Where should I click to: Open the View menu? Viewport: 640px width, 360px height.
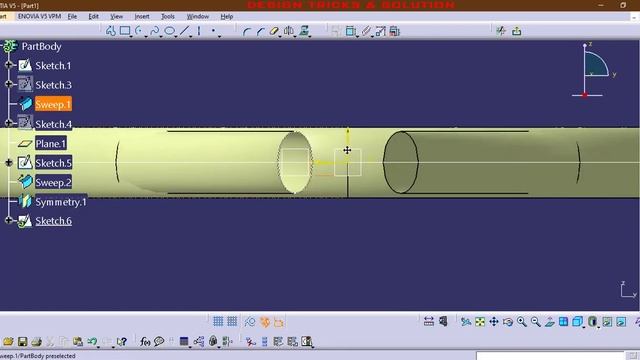(x=116, y=16)
